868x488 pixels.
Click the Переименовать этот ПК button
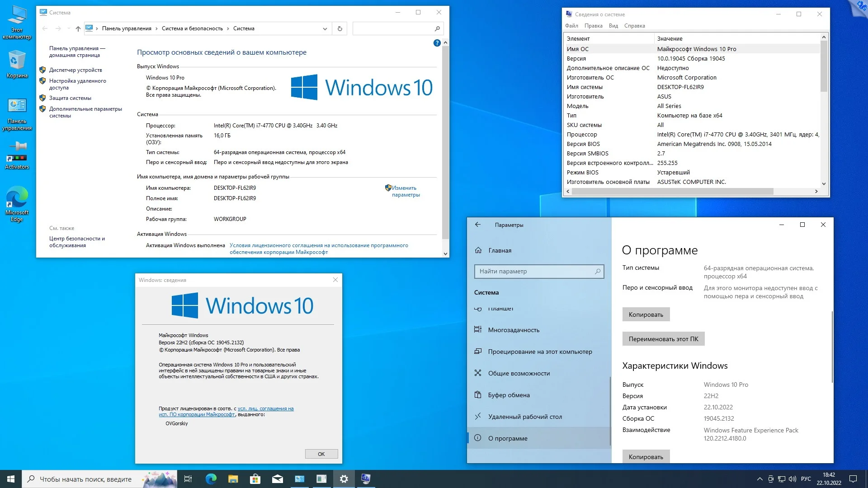pos(663,339)
